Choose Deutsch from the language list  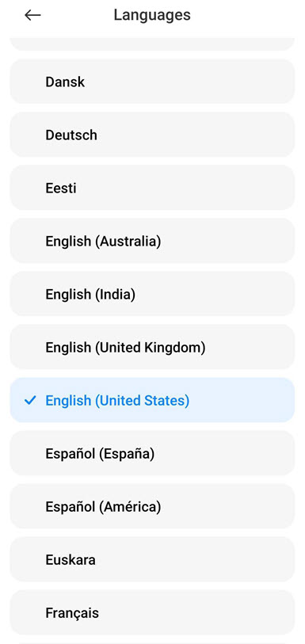152,135
